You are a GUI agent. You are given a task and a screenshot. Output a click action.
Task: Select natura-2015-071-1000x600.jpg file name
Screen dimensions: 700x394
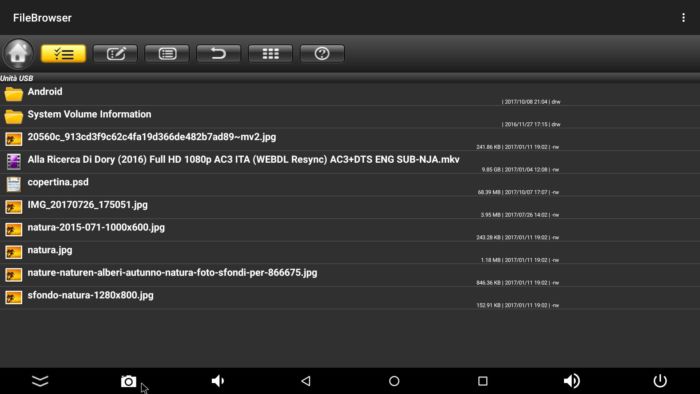pos(96,228)
